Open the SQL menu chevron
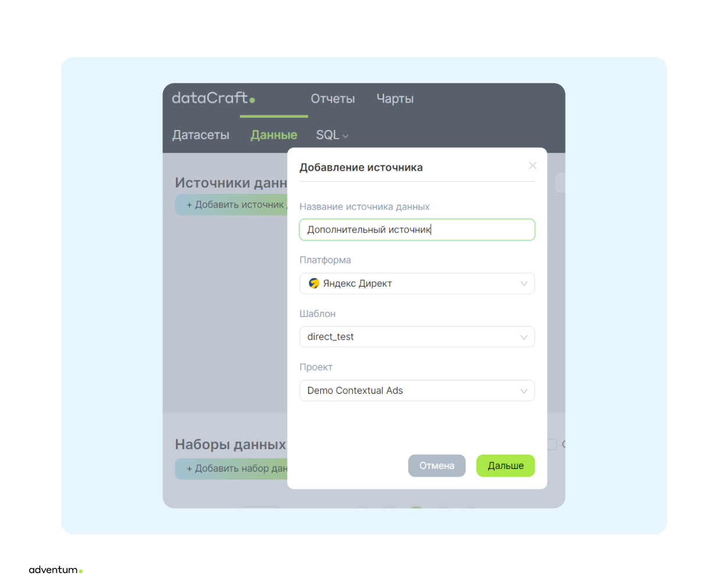Image resolution: width=728 pixels, height=585 pixels. (x=345, y=136)
